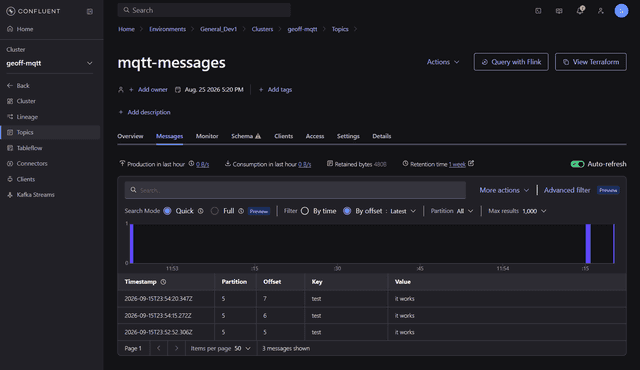Open the offset Latest dropdown
The width and height of the screenshot is (640, 370).
(x=403, y=211)
